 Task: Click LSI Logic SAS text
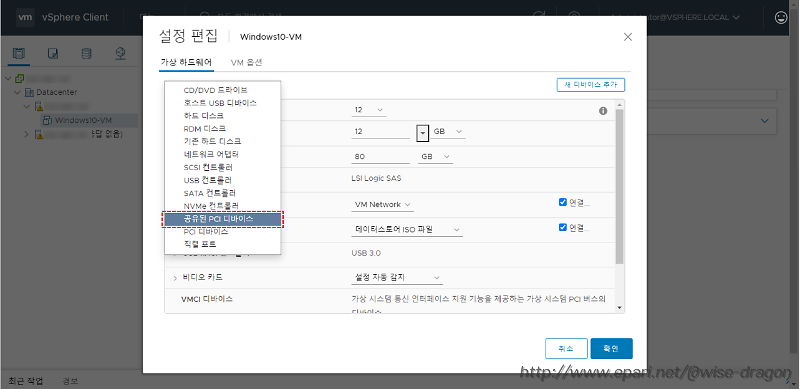click(x=377, y=179)
